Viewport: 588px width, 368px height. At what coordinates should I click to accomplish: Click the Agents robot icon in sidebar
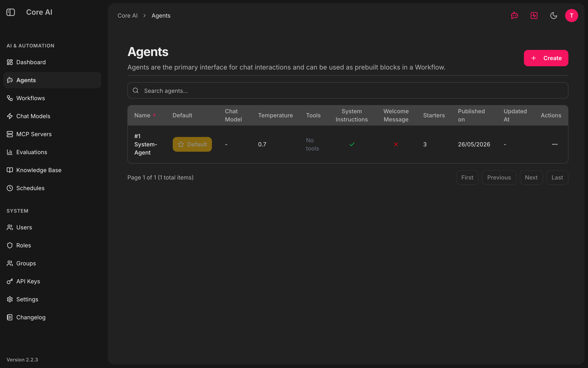click(x=10, y=80)
